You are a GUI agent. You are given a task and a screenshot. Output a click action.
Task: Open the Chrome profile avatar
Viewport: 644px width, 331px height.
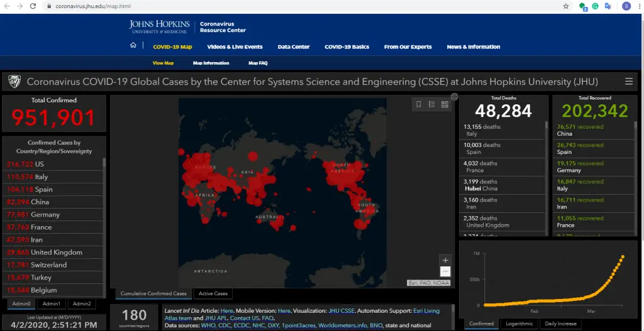click(x=626, y=6)
